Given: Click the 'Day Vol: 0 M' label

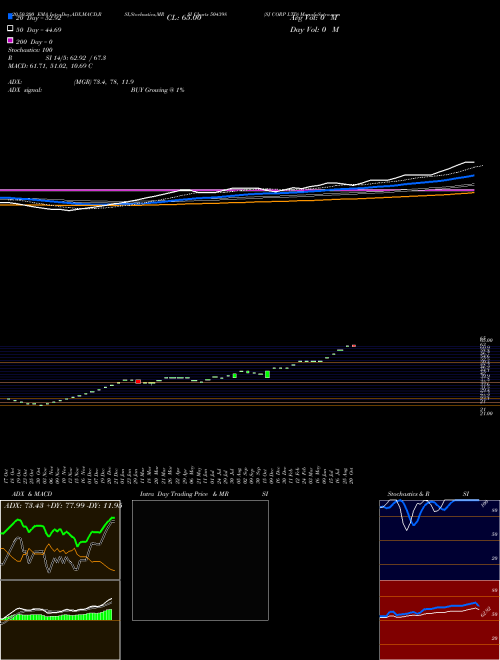Looking at the screenshot, I should (314, 30).
